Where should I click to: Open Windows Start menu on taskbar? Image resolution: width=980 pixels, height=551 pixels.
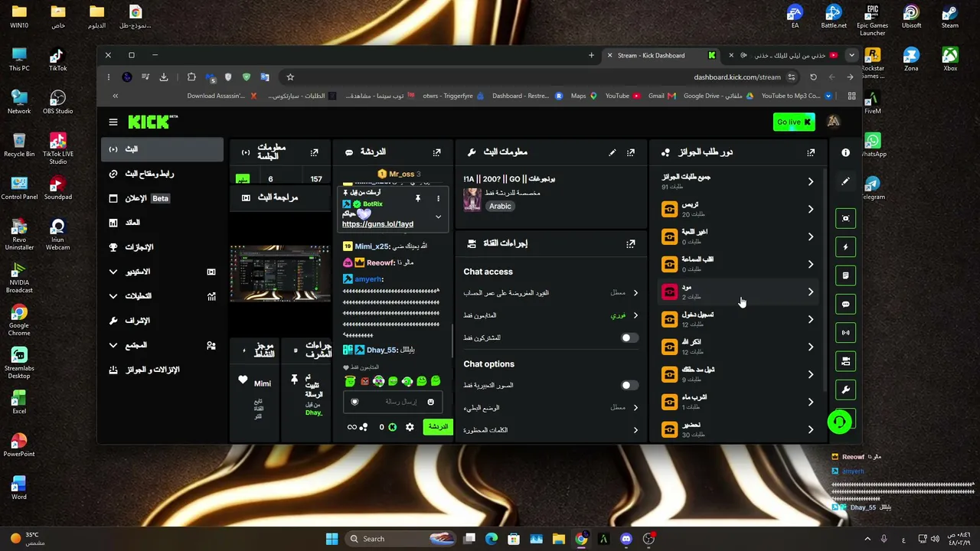(x=332, y=539)
